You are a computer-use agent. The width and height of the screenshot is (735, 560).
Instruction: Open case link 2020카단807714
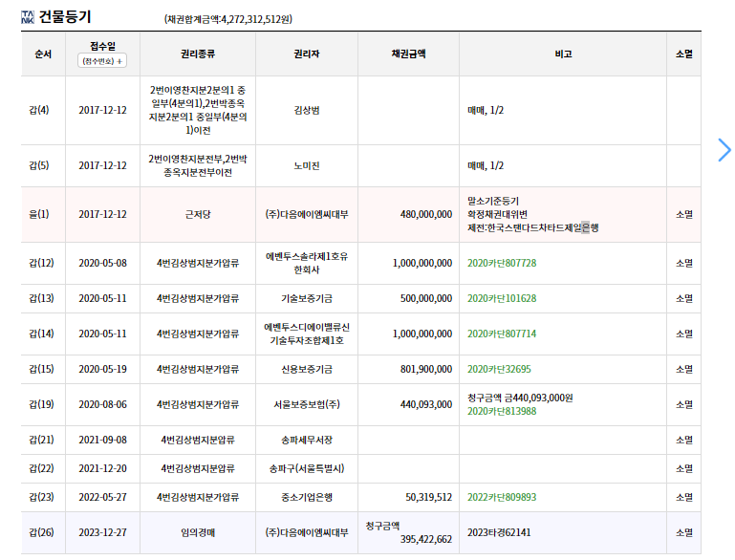click(x=502, y=334)
